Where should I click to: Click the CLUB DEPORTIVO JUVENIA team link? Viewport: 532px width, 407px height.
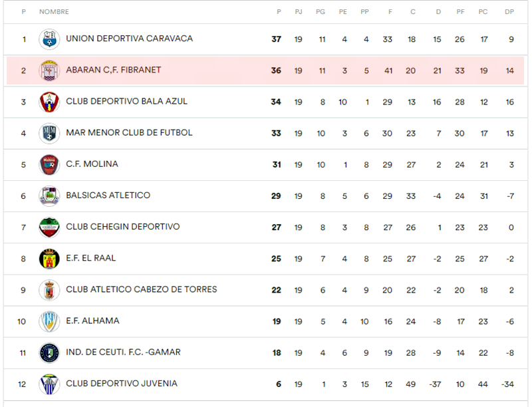click(x=122, y=384)
